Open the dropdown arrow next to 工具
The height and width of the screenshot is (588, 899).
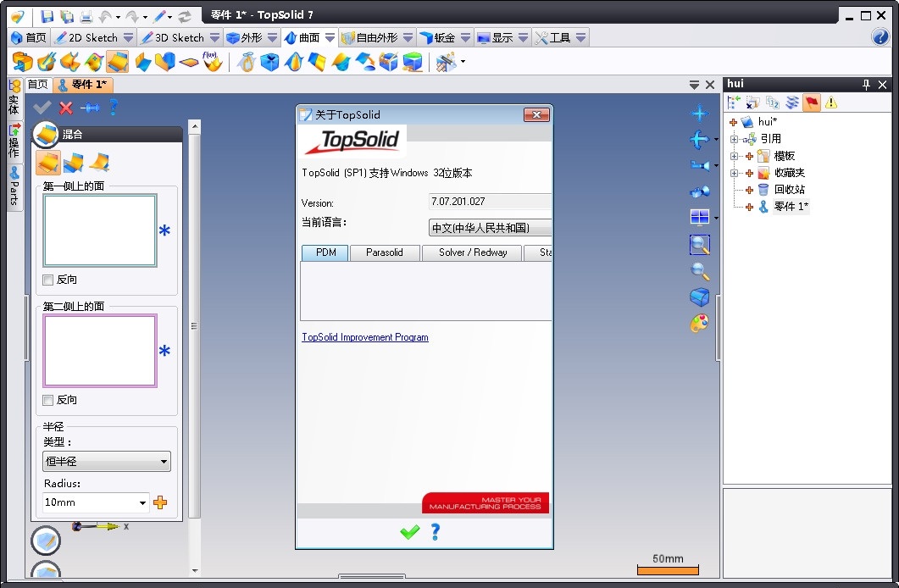(580, 38)
